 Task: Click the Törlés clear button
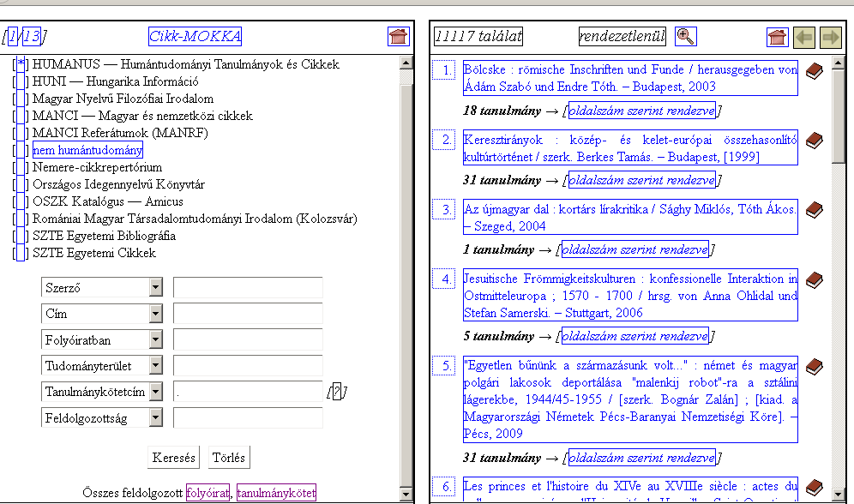click(x=229, y=457)
